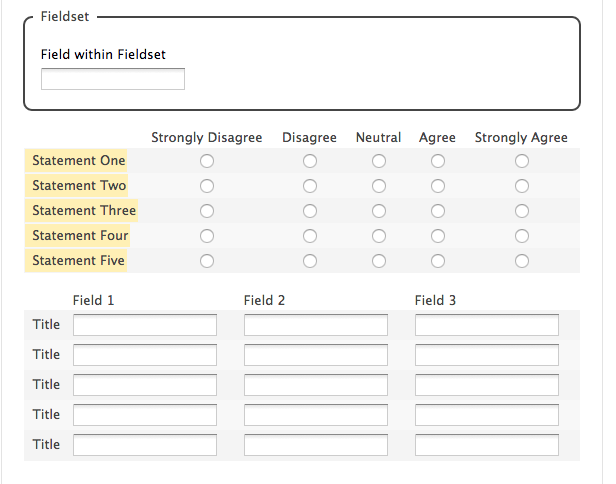Choose Neutral for Statement Two
The height and width of the screenshot is (484, 616).
tap(379, 186)
